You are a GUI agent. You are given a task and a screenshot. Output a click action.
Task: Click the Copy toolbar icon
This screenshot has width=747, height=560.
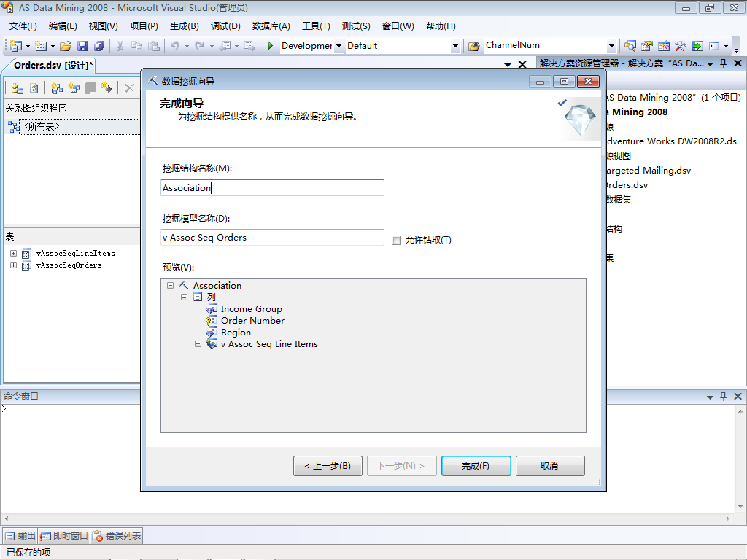point(136,46)
